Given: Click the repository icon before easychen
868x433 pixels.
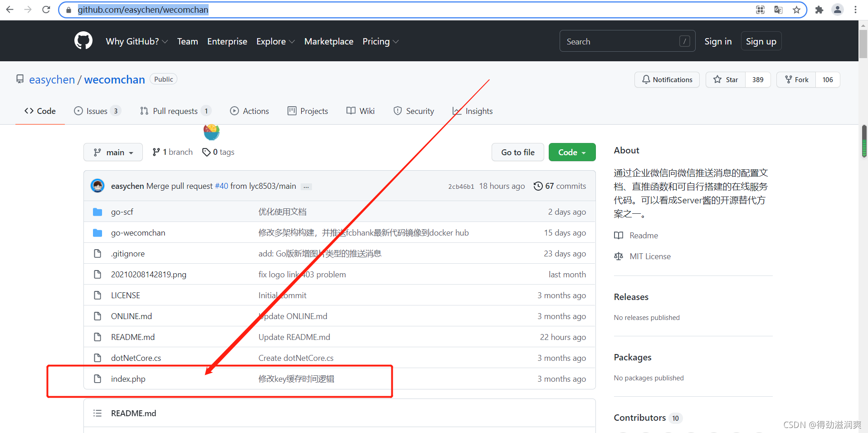Looking at the screenshot, I should [x=20, y=79].
